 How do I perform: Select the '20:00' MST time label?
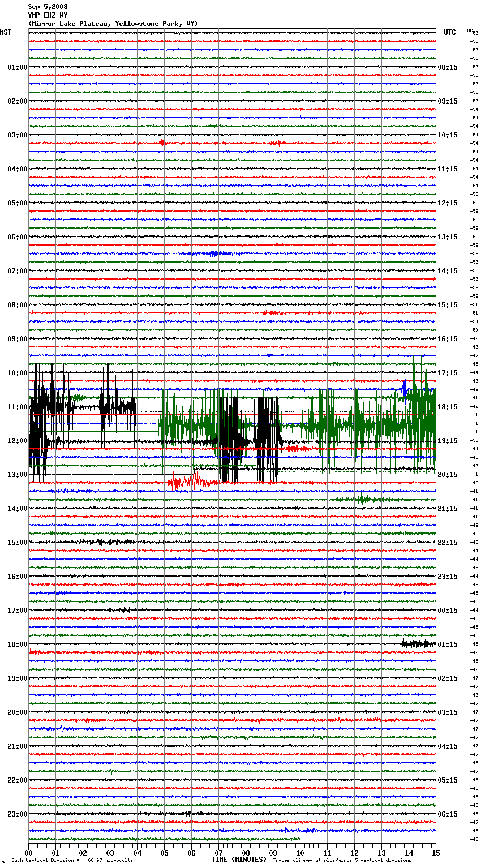pyautogui.click(x=18, y=712)
